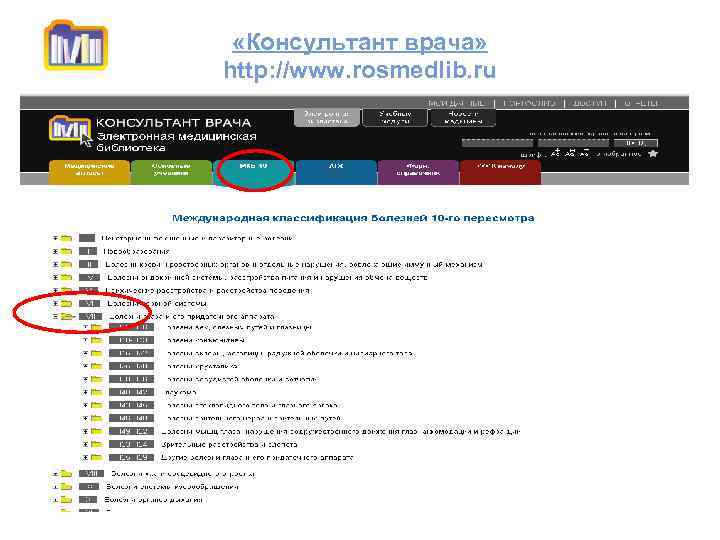This screenshot has width=720, height=540.
Task: Open the http://www.rosmedlib.ru link
Action: point(360,70)
